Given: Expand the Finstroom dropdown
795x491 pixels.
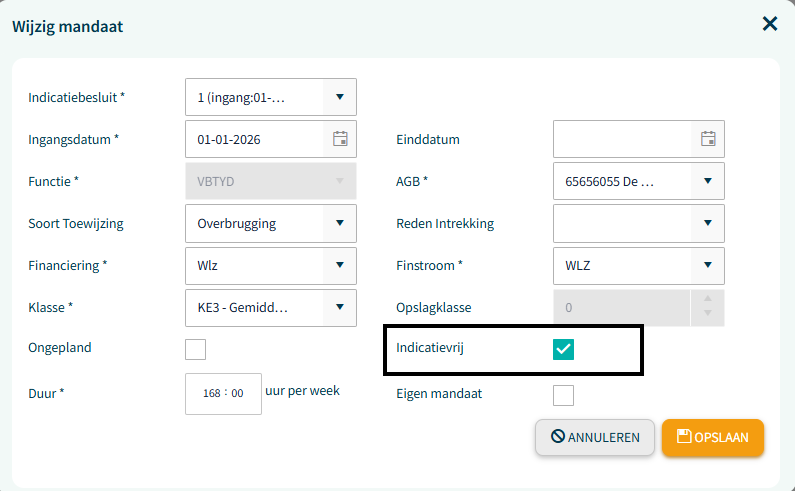Looking at the screenshot, I should coord(708,265).
